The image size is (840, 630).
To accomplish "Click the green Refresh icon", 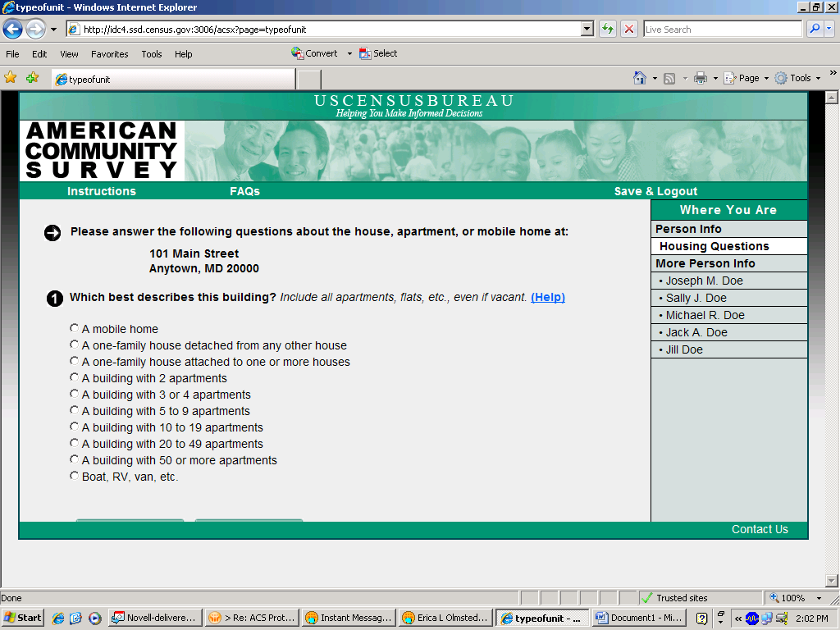I will pyautogui.click(x=608, y=29).
